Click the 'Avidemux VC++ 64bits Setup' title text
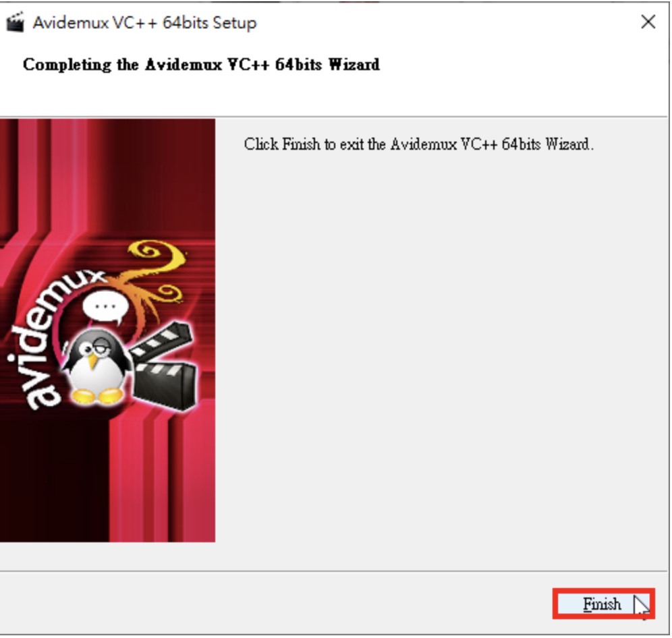The width and height of the screenshot is (672, 638). tap(145, 23)
